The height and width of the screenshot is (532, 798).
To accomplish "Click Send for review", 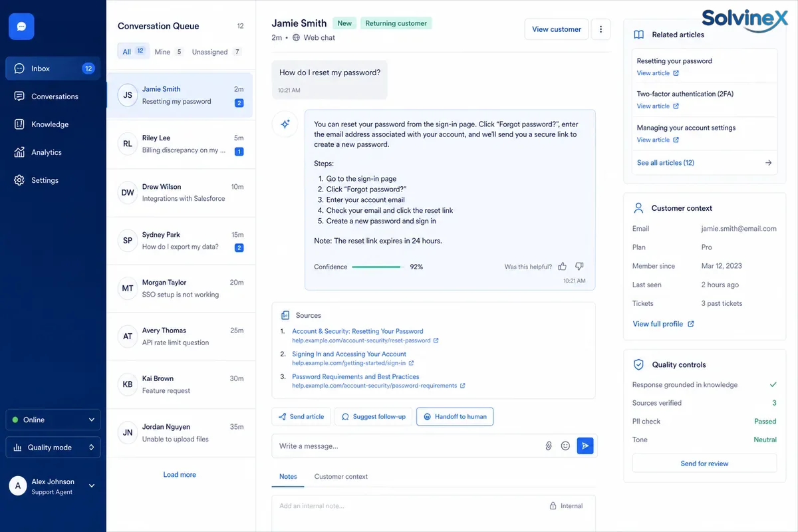I will (704, 464).
